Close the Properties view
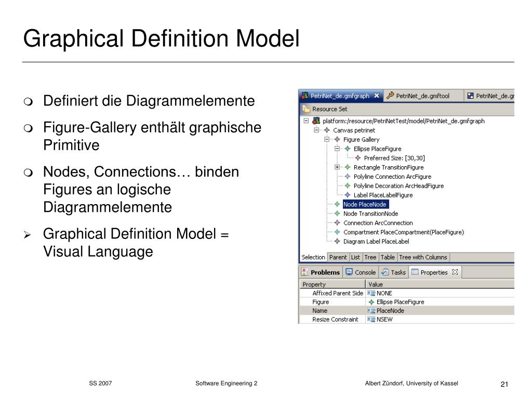532x399 pixels. tap(455, 272)
